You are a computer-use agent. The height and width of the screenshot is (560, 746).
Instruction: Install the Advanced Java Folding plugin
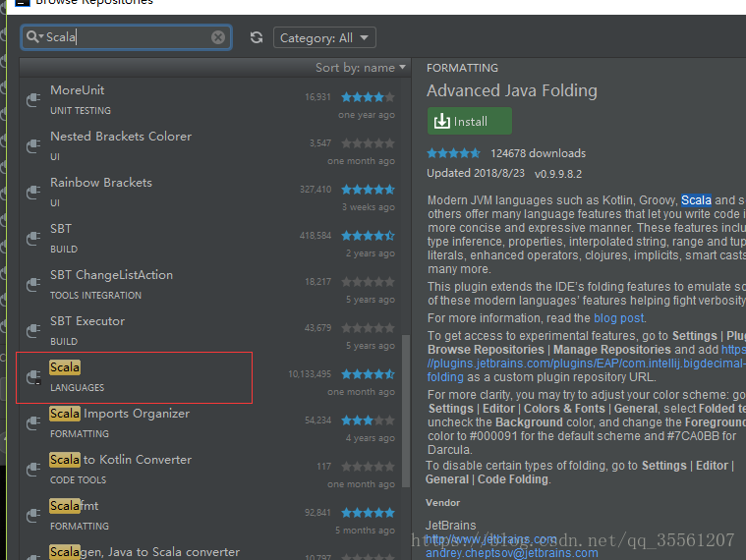pyautogui.click(x=470, y=121)
